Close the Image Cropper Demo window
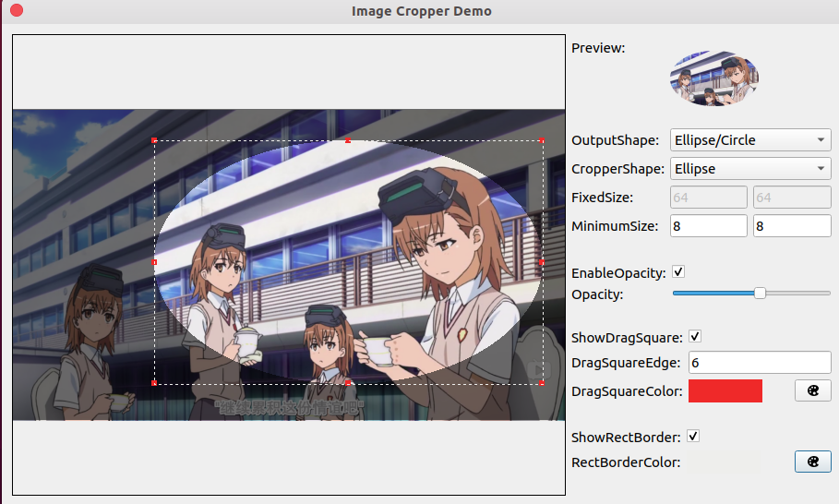 [x=17, y=10]
